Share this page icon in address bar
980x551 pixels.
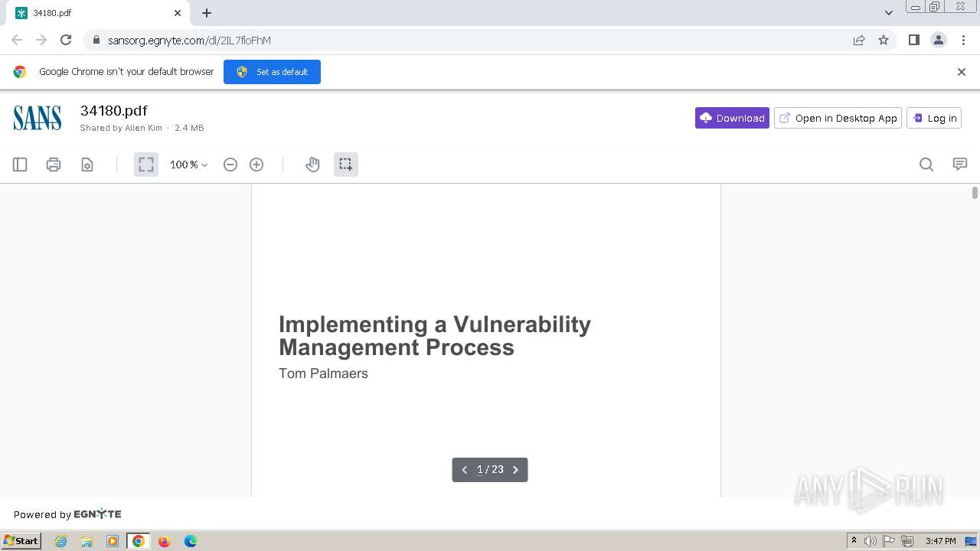(859, 40)
